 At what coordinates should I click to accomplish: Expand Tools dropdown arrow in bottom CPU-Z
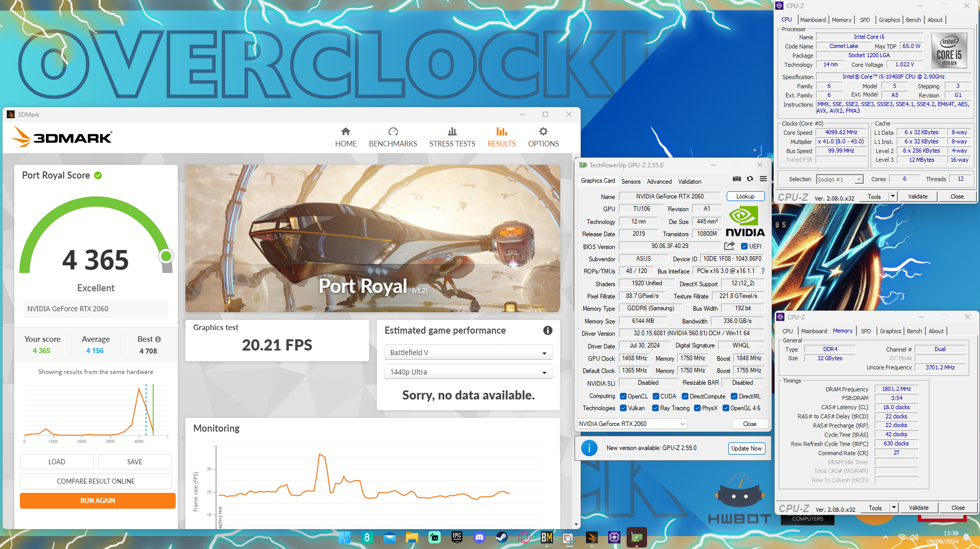[894, 508]
